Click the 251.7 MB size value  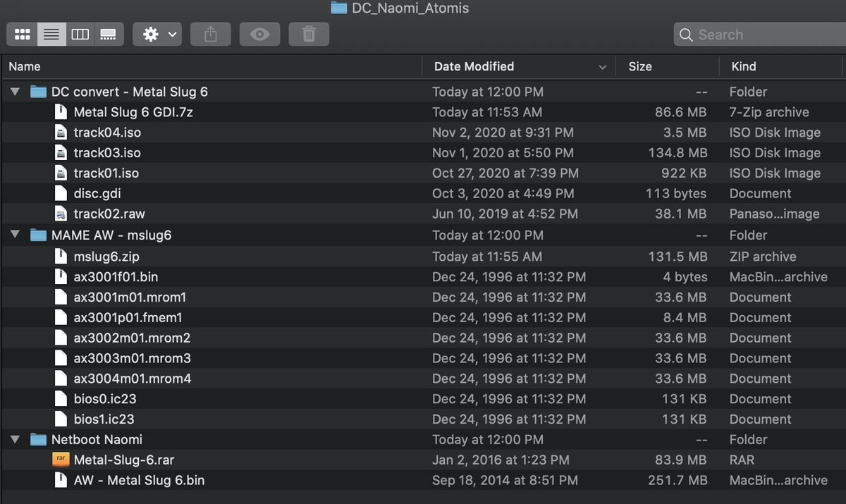(677, 481)
